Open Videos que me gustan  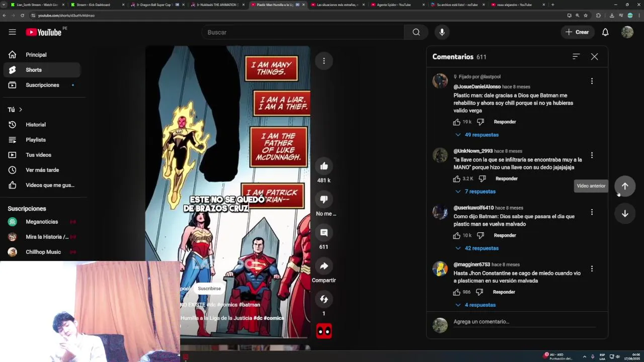click(x=42, y=185)
